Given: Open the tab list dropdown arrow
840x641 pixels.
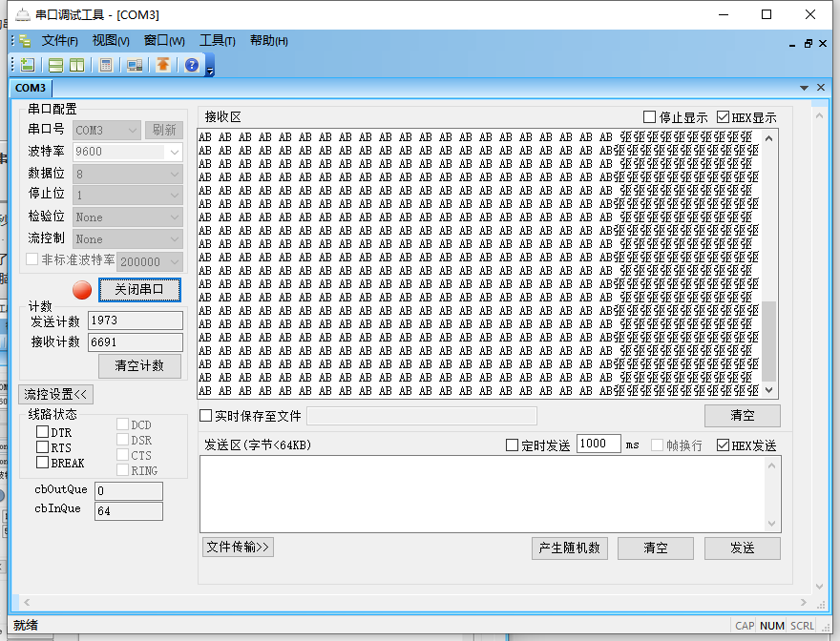Looking at the screenshot, I should click(x=804, y=88).
